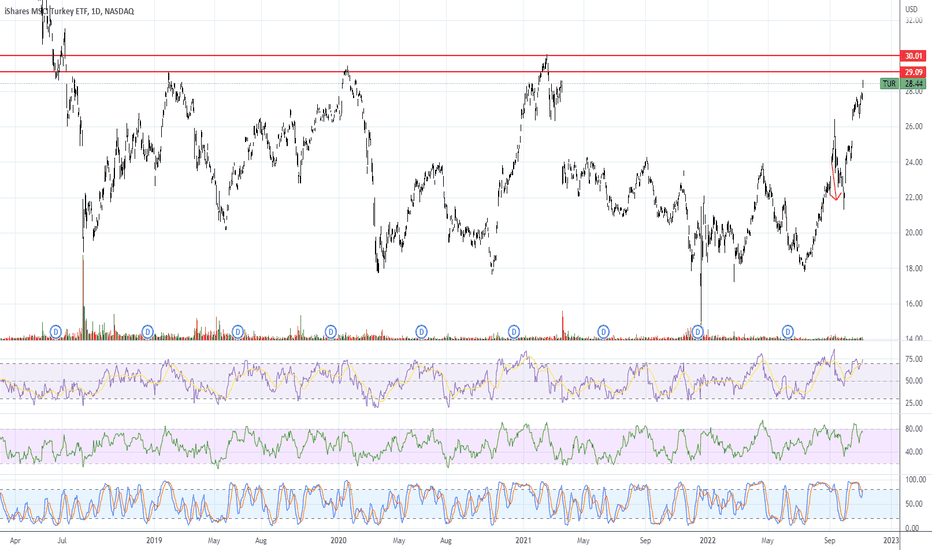
Task: Click the 0.00 stochastic scale label
Action: coord(912,529)
